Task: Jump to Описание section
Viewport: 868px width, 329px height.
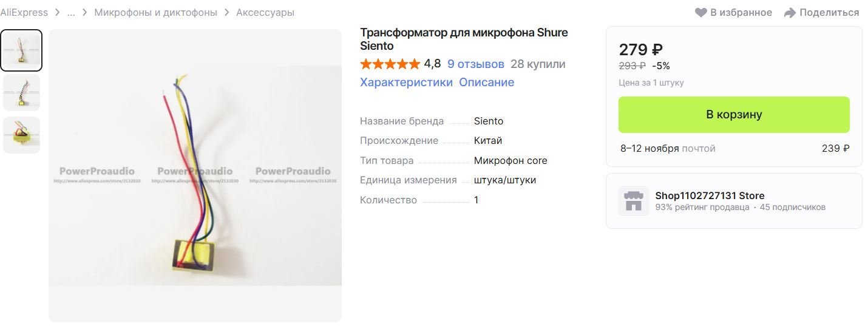Action: tap(486, 82)
